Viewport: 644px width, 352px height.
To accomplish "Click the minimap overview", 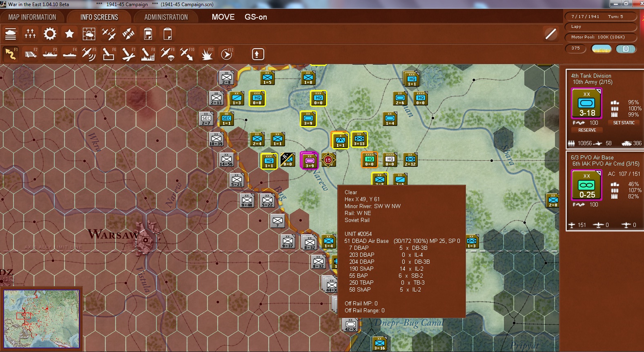I will tap(42, 319).
